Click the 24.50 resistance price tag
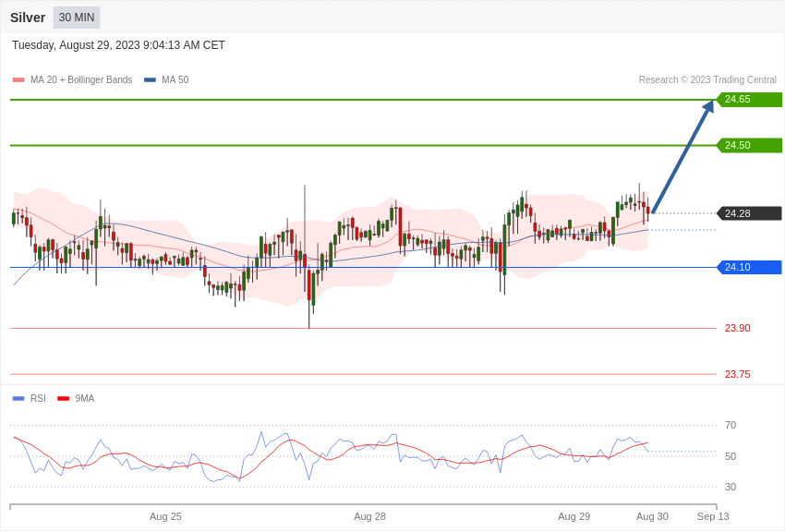785x532 pixels. point(750,145)
